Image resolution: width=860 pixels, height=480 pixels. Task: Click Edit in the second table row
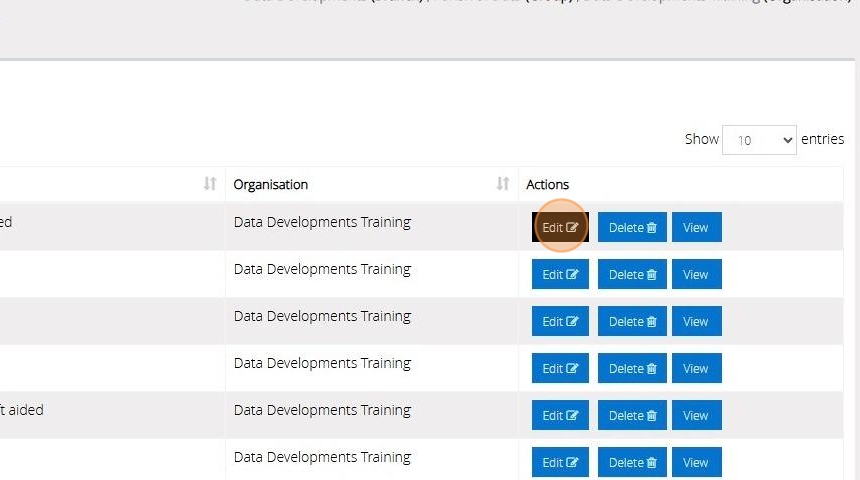coord(560,274)
